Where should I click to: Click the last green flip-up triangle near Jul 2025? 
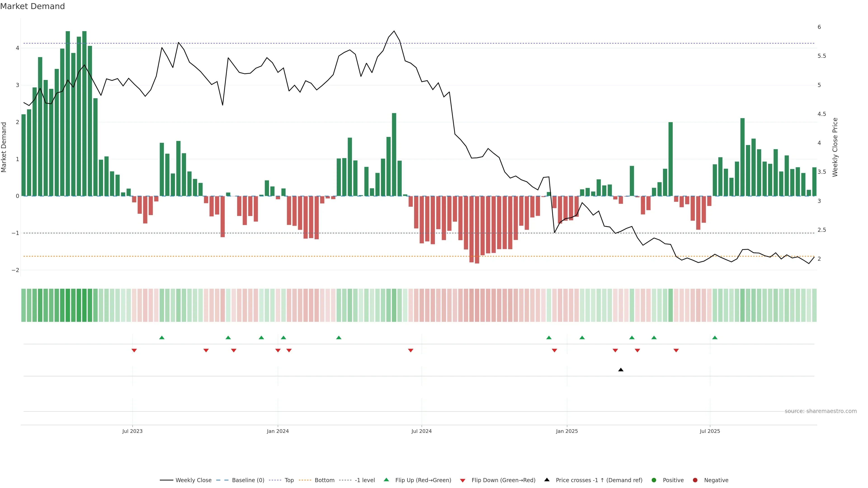point(715,338)
